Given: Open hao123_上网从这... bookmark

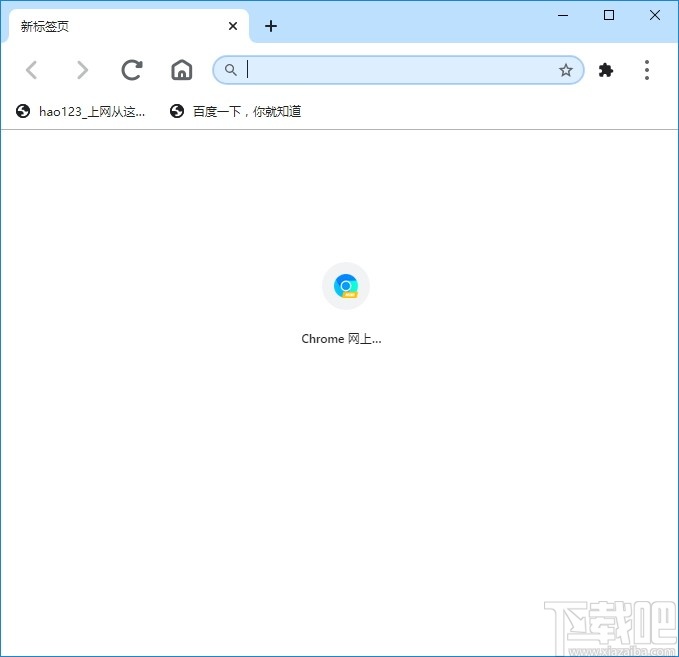Looking at the screenshot, I should [x=81, y=112].
